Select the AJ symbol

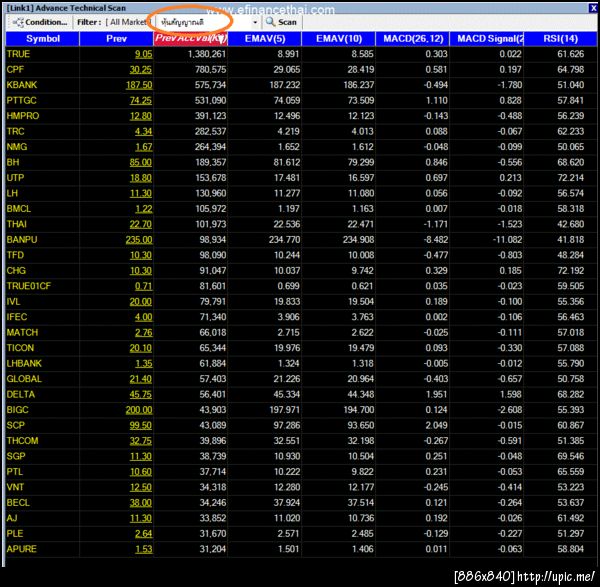click(12, 518)
